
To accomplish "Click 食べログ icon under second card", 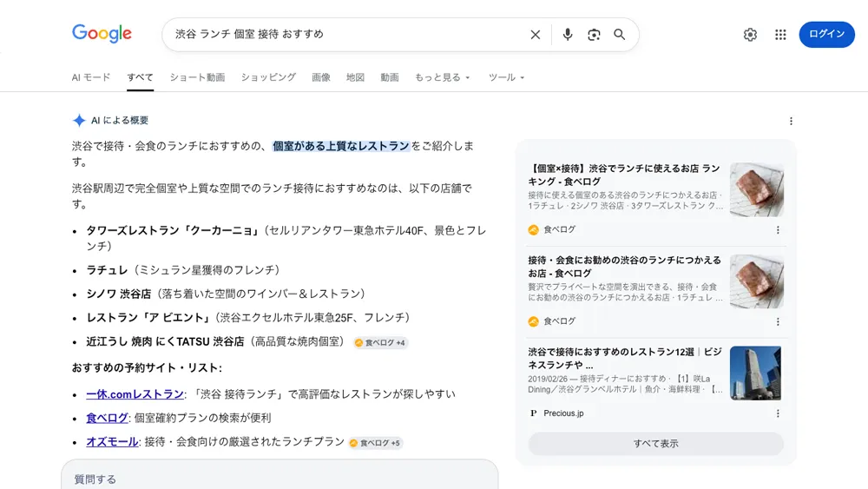I will pos(533,321).
